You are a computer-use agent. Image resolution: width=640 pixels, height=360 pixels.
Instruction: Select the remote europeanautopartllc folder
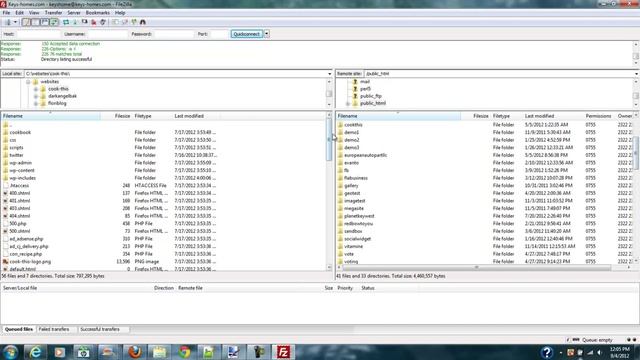(x=365, y=155)
